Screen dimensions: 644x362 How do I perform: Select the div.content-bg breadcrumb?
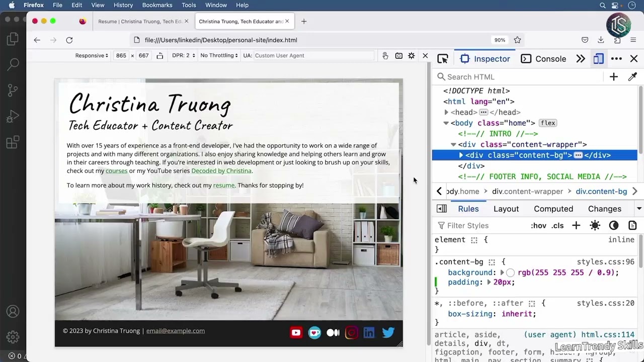[601, 192]
